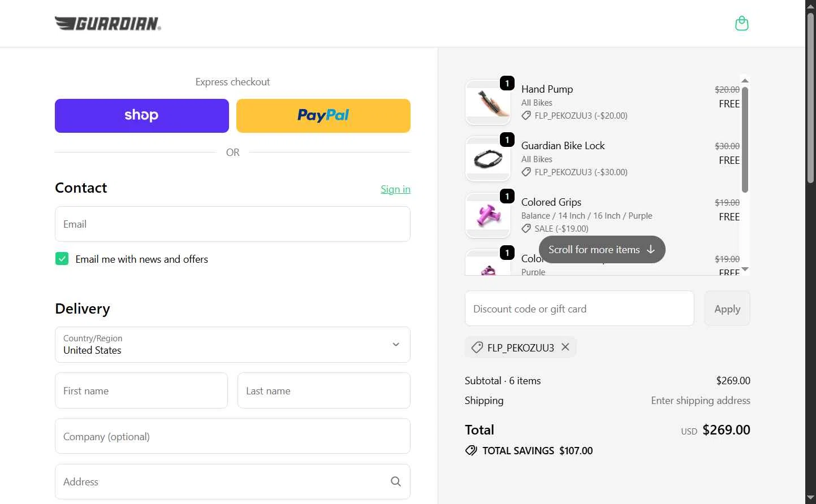Open the shopping bag cart icon
This screenshot has width=816, height=504.
coord(741,24)
